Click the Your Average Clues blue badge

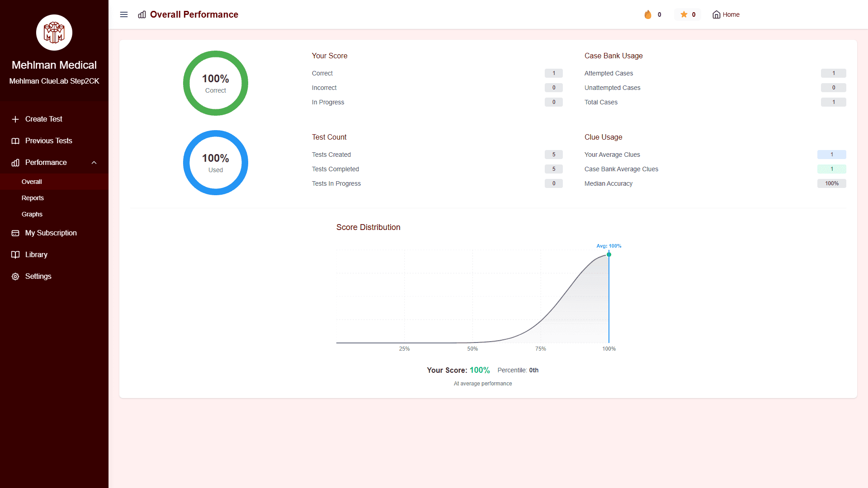click(832, 155)
